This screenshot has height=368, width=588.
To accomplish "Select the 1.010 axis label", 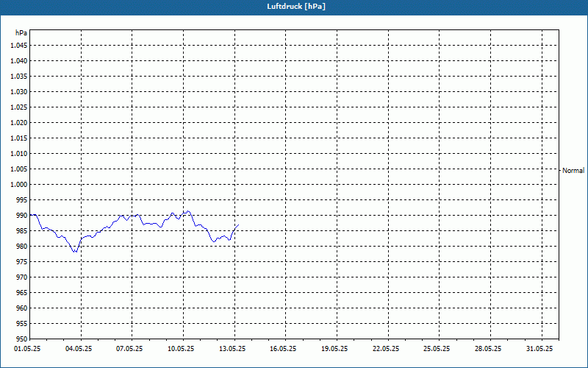I will [19, 154].
